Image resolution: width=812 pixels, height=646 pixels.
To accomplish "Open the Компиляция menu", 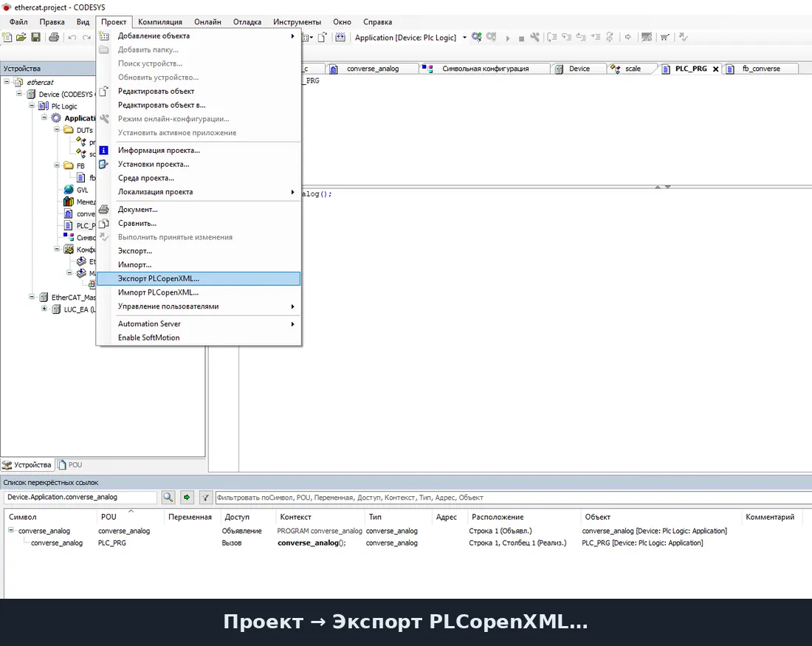I will tap(160, 21).
